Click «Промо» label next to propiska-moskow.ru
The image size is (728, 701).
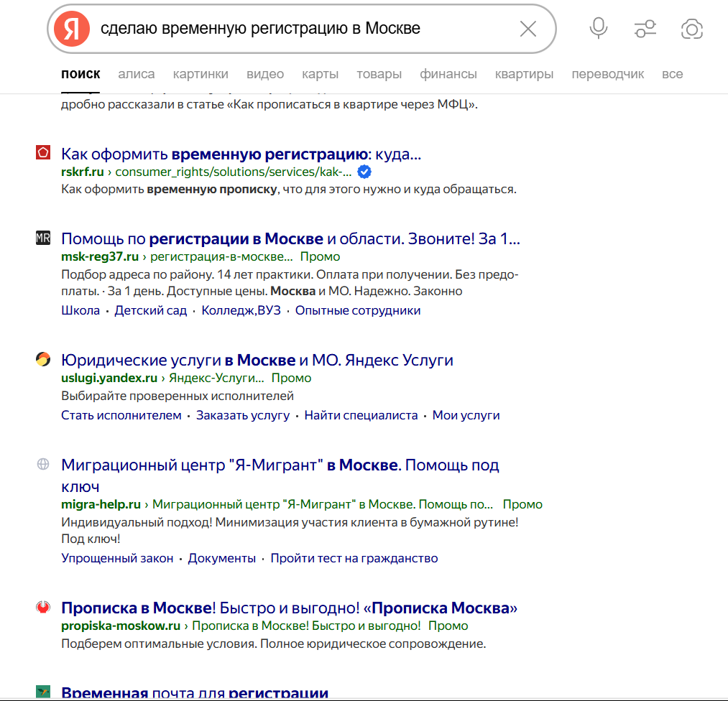pyautogui.click(x=448, y=626)
